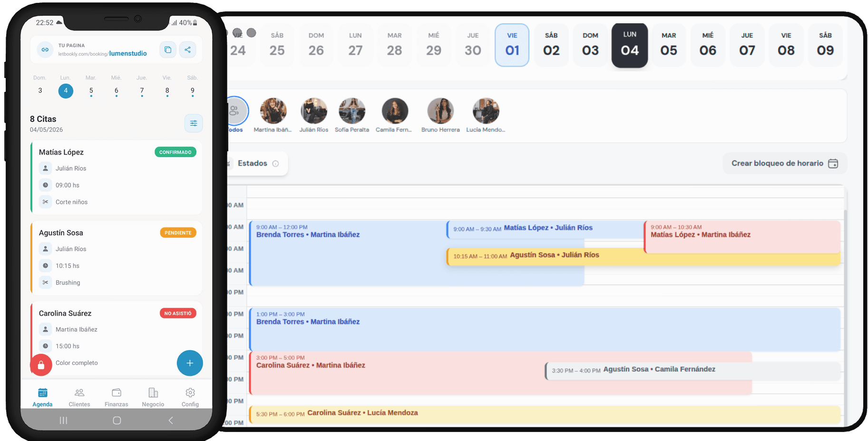868x441 pixels.
Task: Filter by Camila Fernández avatar
Action: (x=395, y=111)
